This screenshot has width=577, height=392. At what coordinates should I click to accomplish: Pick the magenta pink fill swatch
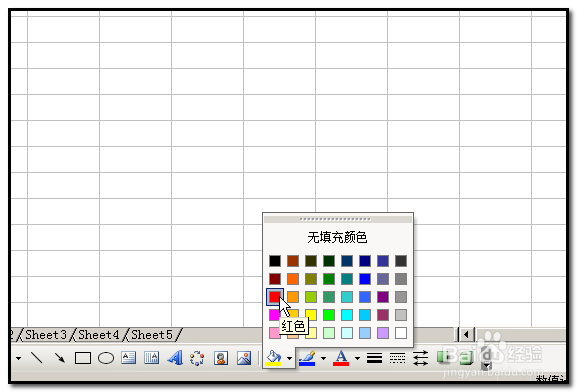[274, 315]
